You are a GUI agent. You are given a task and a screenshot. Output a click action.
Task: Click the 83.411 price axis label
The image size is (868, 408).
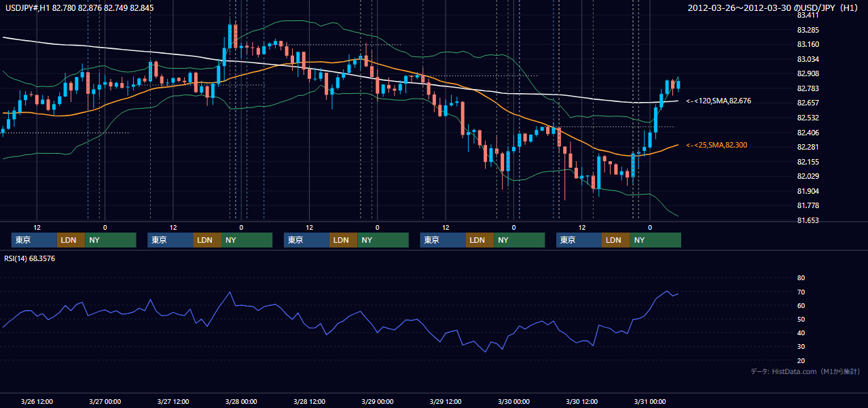(808, 15)
